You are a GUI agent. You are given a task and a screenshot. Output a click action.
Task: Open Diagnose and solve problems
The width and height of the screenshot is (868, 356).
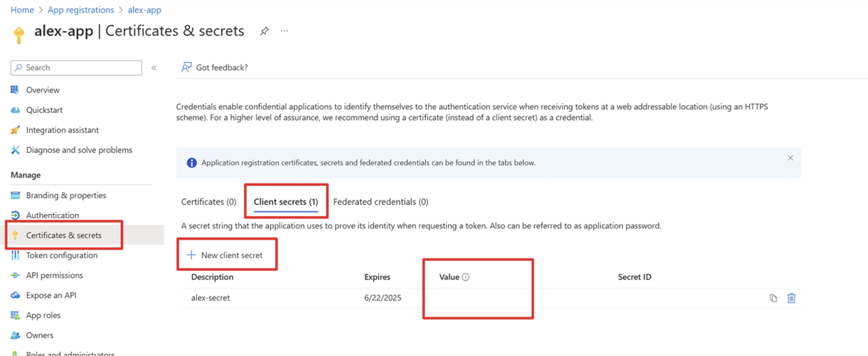pyautogui.click(x=79, y=150)
